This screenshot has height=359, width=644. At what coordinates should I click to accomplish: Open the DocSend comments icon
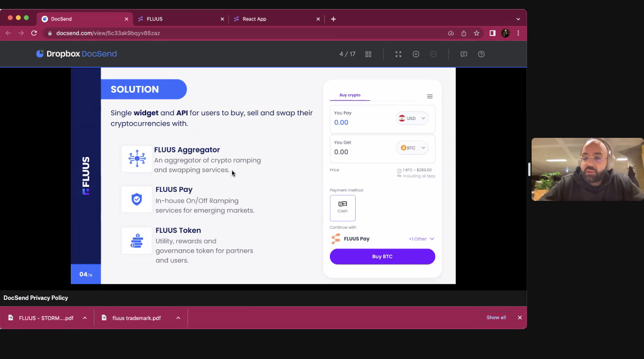click(x=464, y=54)
